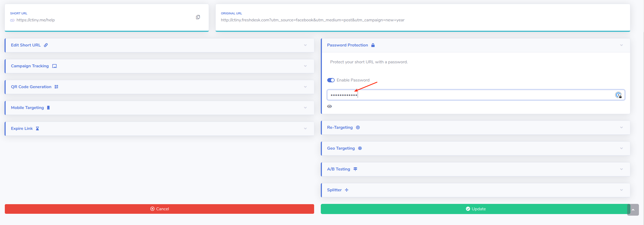The width and height of the screenshot is (644, 225).
Task: Click the divide icon next to Splitter
Action: [x=347, y=190]
